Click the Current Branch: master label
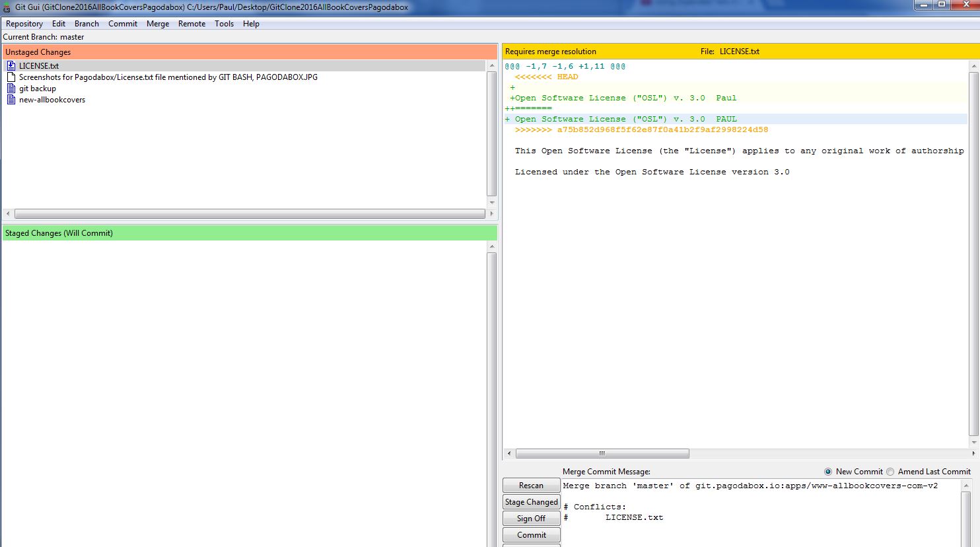This screenshot has height=547, width=980. 44,37
